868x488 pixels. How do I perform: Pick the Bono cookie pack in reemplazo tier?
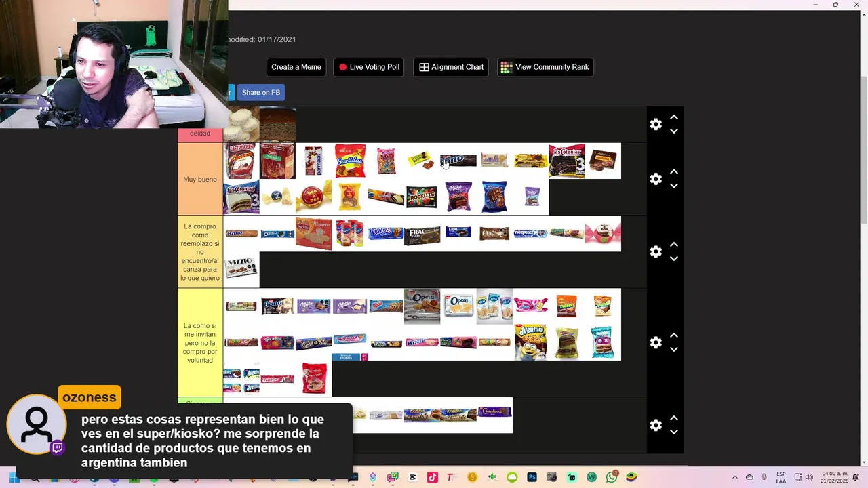coord(241,234)
